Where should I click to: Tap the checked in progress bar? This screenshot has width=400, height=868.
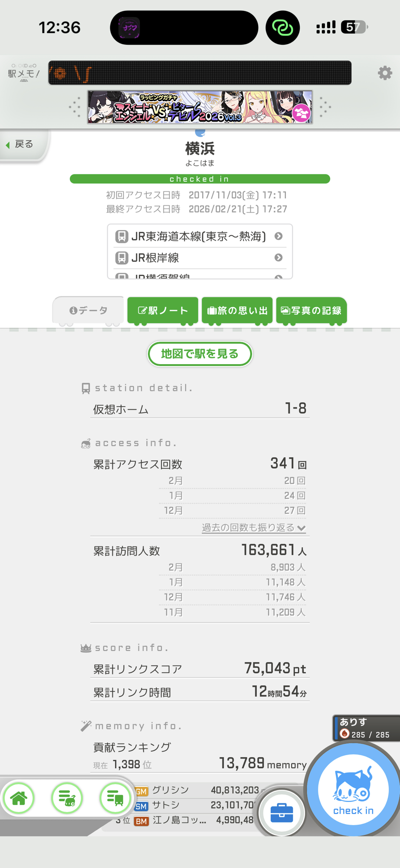[x=200, y=179]
